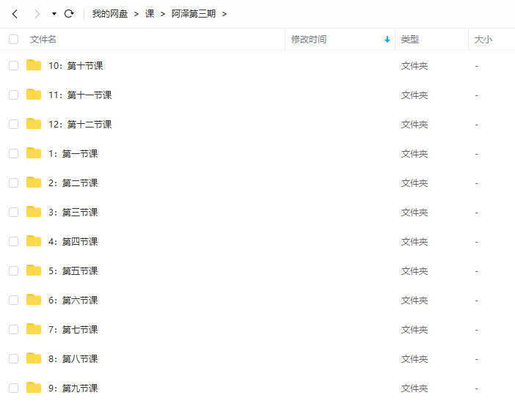
Task: Open the navigation history dropdown arrow
Action: click(x=54, y=14)
